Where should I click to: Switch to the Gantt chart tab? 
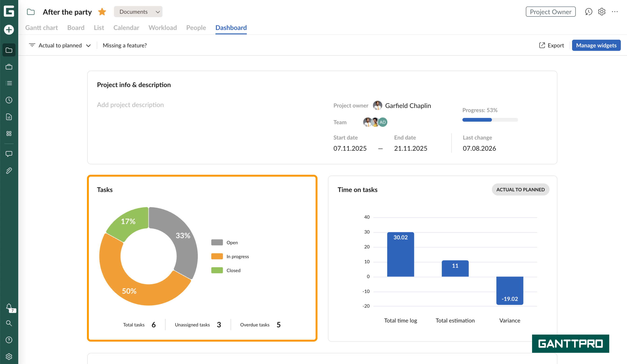pyautogui.click(x=42, y=28)
